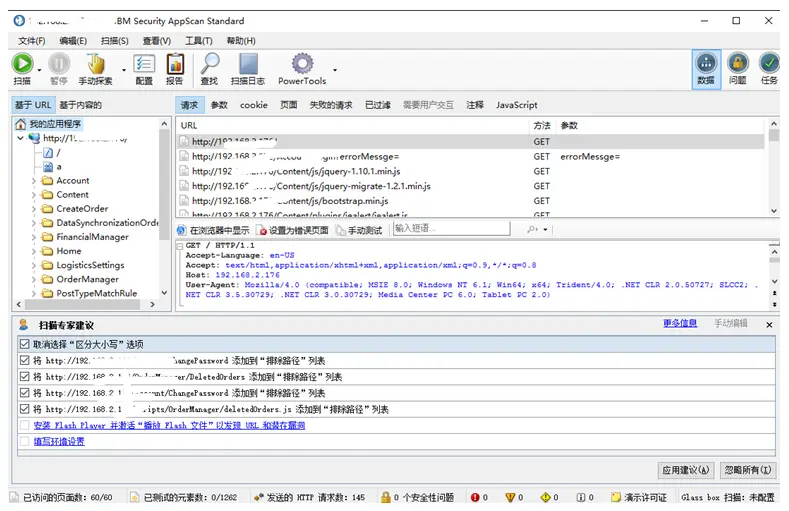Open the 填写环境设置 link
The width and height of the screenshot is (789, 511).
pyautogui.click(x=59, y=442)
